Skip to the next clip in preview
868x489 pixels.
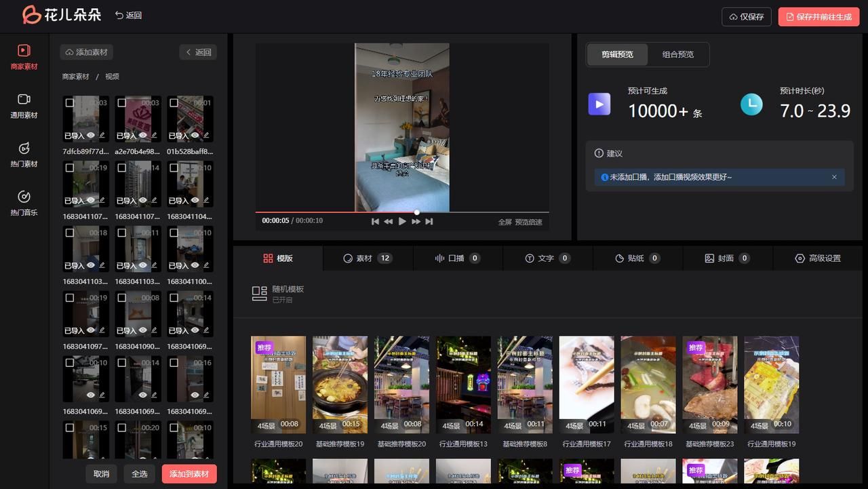coord(429,221)
